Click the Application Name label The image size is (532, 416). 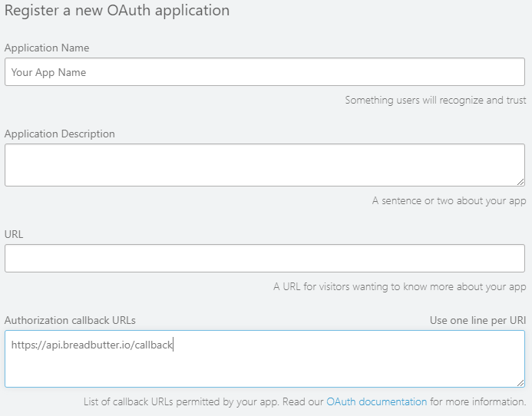click(47, 48)
